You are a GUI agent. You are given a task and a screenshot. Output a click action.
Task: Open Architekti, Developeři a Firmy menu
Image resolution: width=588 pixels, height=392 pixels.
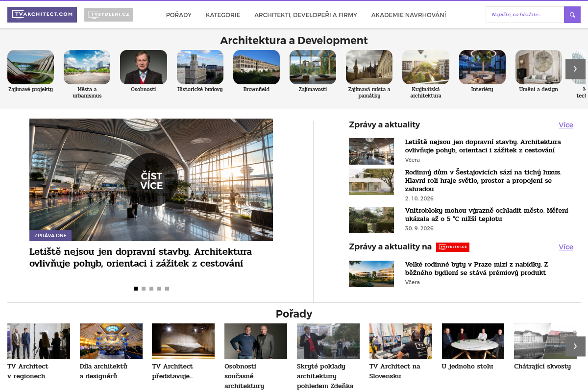coord(306,15)
